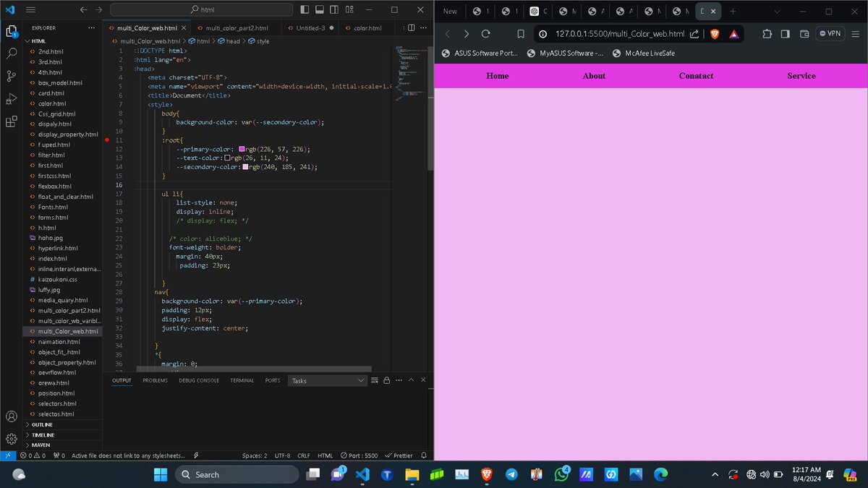Toggle breakpoint on line 11
The width and height of the screenshot is (868, 488).
coord(107,140)
